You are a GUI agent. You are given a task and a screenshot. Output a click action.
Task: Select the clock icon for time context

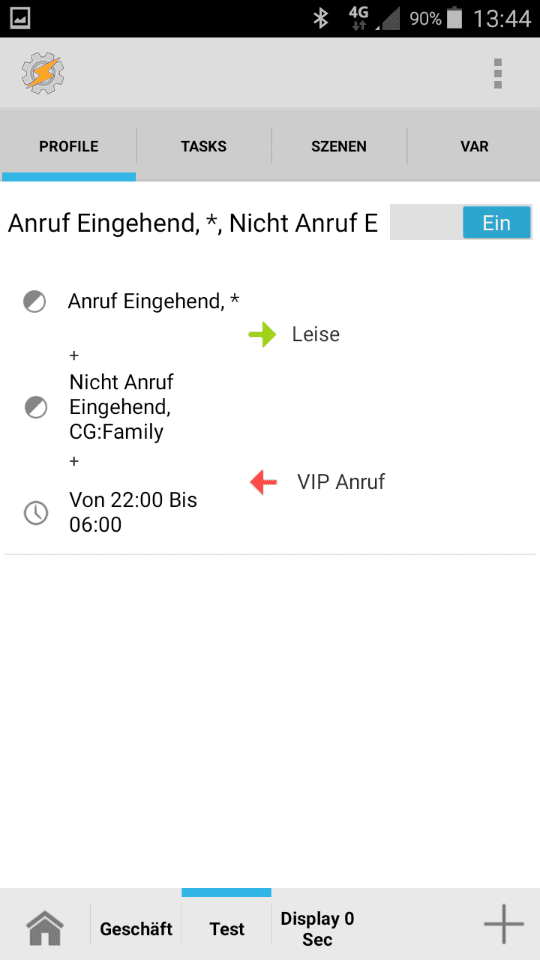(x=36, y=512)
